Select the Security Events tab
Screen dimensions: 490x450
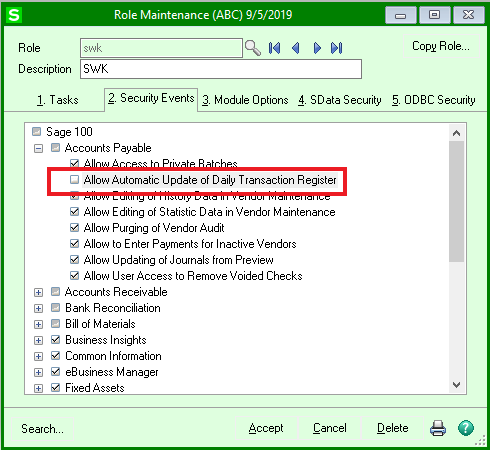pyautogui.click(x=151, y=99)
